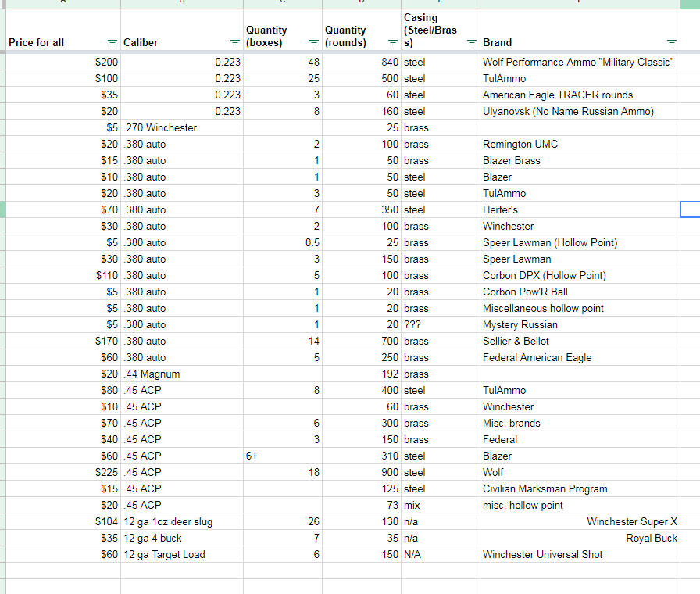Open filter for Quantity (boxes) column
This screenshot has height=594, width=700.
[x=314, y=42]
